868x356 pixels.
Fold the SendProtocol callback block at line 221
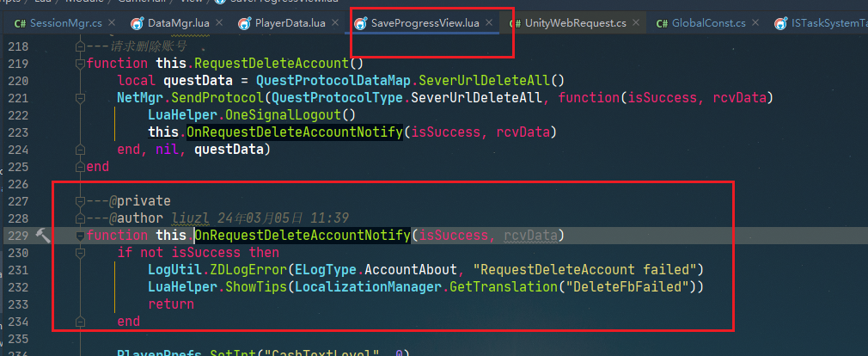click(80, 98)
